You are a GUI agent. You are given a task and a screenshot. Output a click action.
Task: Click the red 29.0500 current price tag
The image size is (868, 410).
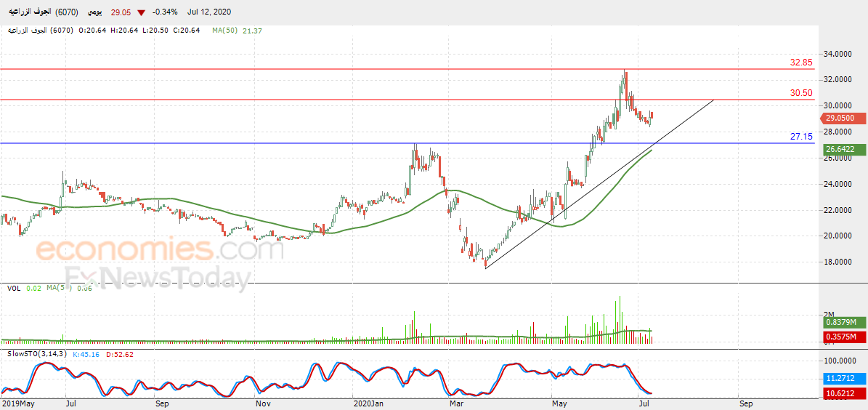click(x=844, y=118)
